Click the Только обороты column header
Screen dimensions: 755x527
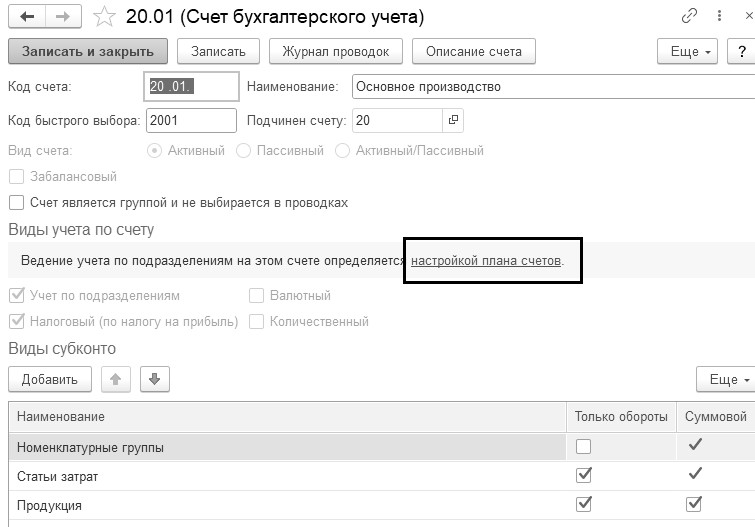pos(621,417)
